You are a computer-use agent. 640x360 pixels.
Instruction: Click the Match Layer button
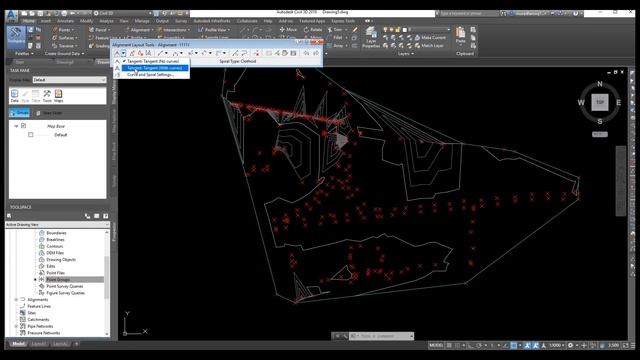tap(429, 45)
